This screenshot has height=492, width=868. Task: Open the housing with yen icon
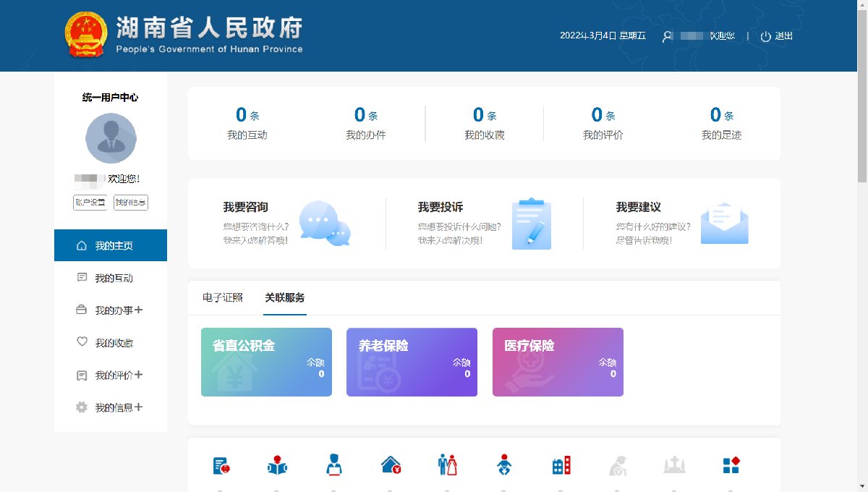coord(391,465)
